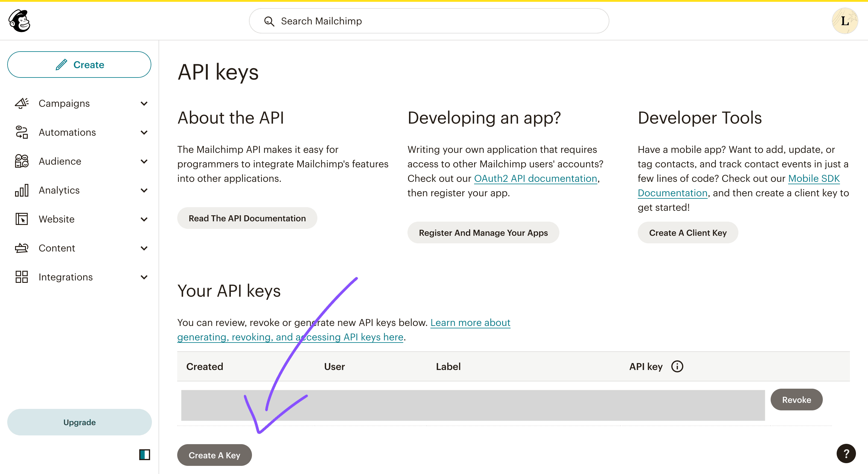Expand the Audience chevron
The width and height of the screenshot is (868, 474).
(x=144, y=162)
